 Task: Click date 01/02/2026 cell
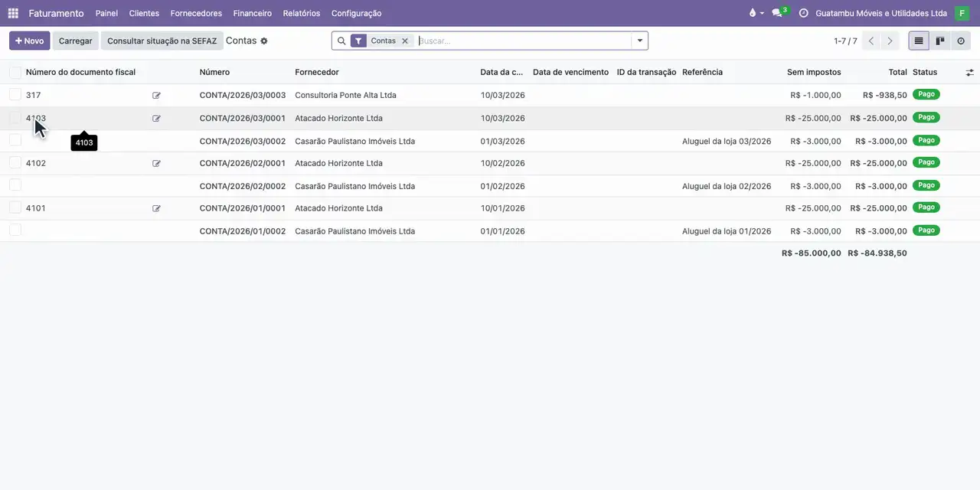point(503,186)
